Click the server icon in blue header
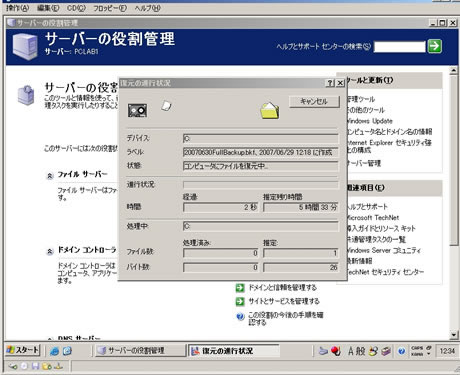The image size is (460, 375). coord(25,47)
